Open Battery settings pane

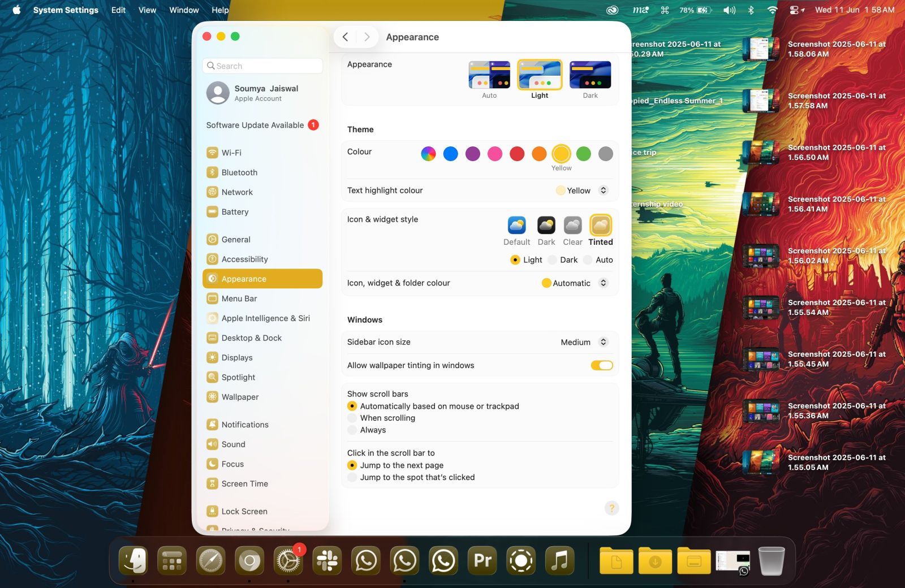pos(262,212)
